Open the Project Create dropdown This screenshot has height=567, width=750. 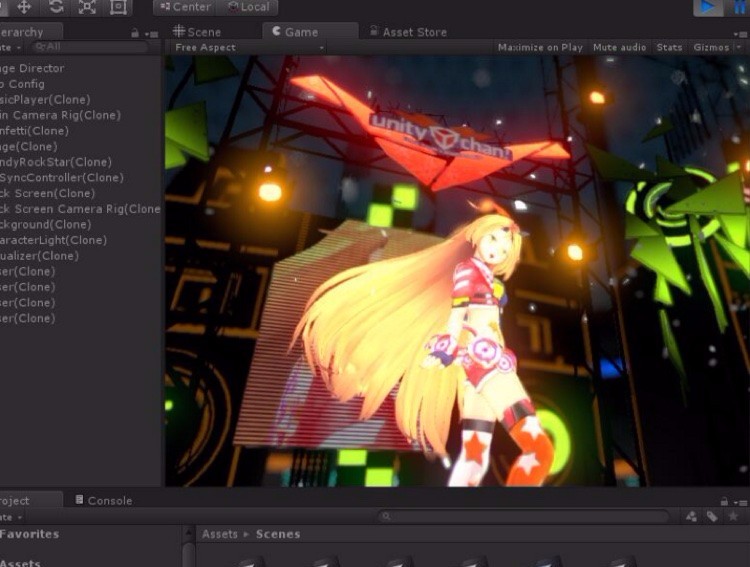tap(11, 517)
